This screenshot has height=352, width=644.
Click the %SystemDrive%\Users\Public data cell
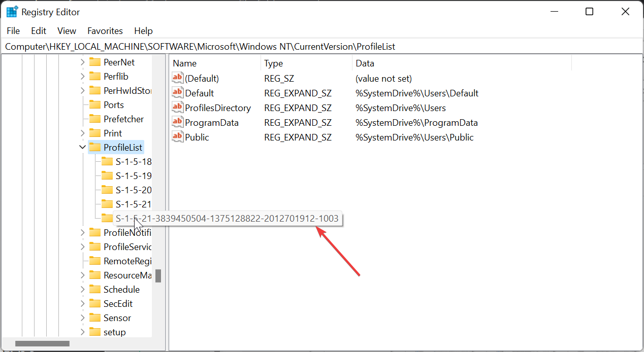pyautogui.click(x=414, y=137)
